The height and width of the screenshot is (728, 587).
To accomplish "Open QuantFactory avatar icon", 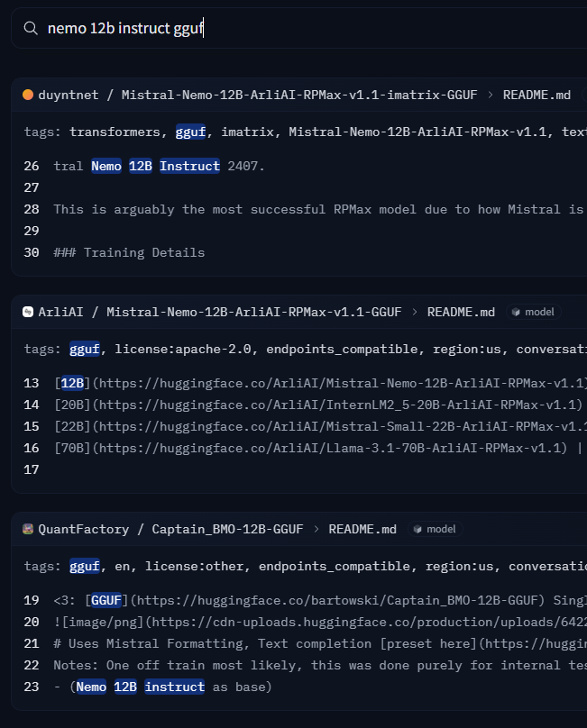I will tap(28, 529).
